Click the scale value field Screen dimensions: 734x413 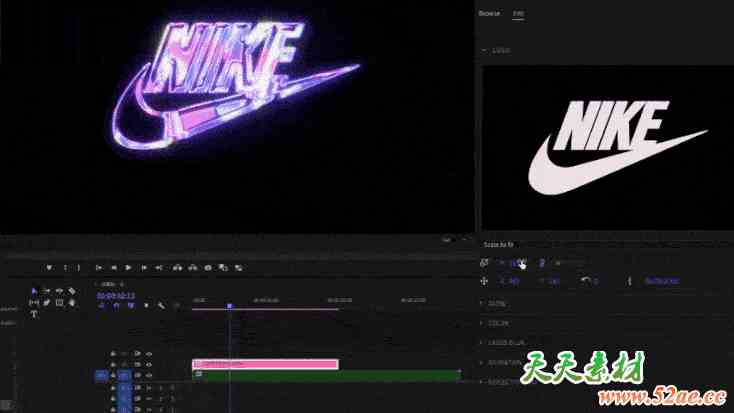pyautogui.click(x=516, y=263)
